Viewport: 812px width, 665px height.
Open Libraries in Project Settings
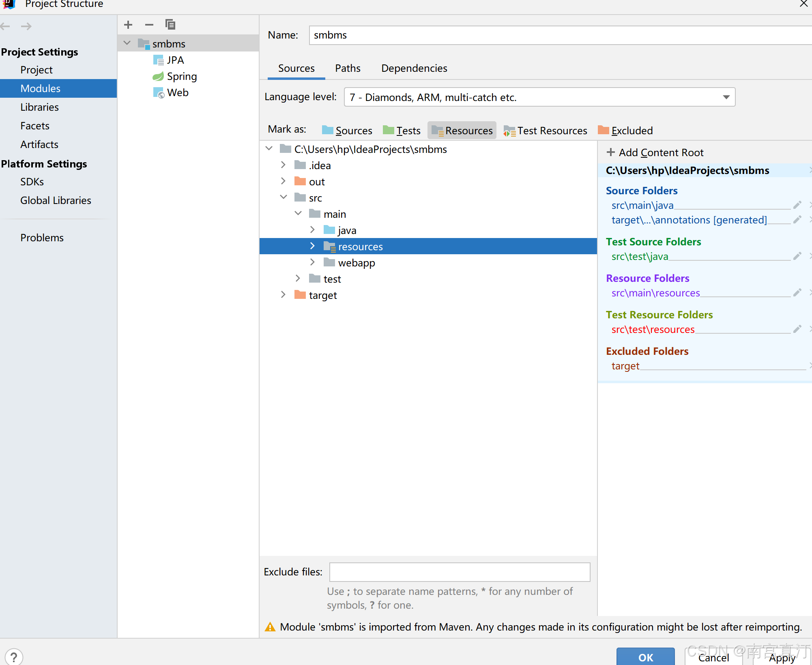pos(39,107)
